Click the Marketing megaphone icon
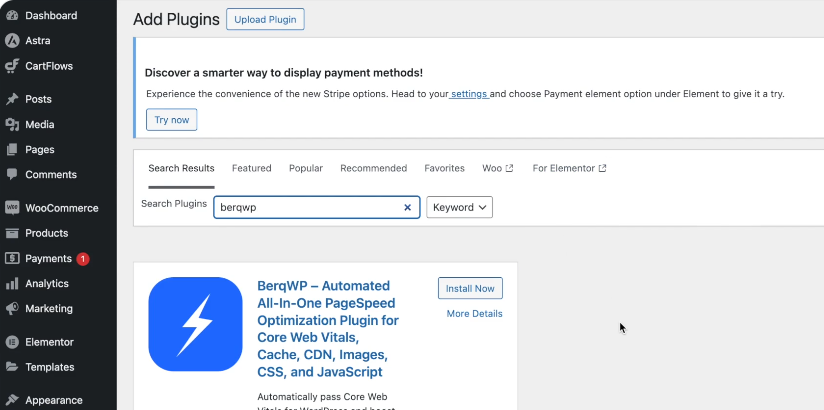Viewport: 824px width, 410px height. click(12, 309)
